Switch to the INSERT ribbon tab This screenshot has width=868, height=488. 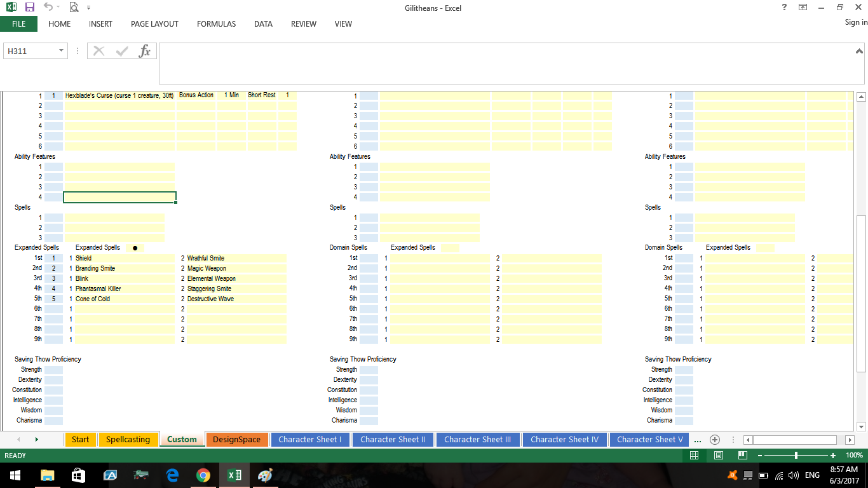click(100, 24)
